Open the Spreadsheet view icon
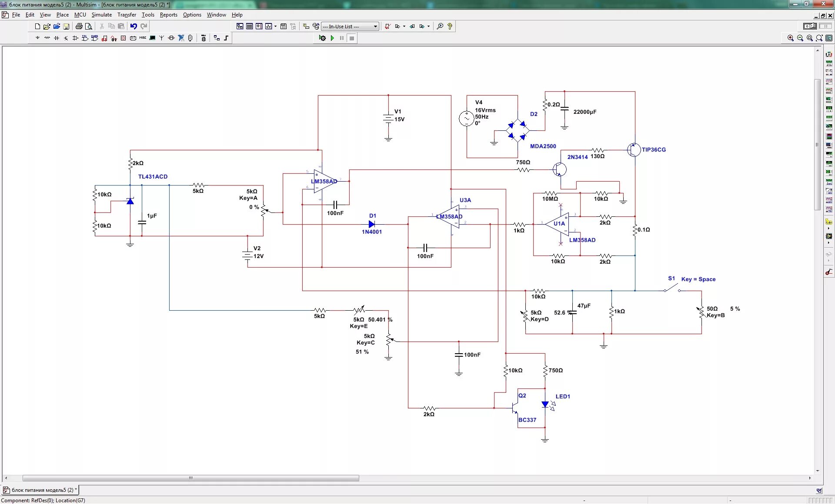Viewport: 835px width, 504px height. tap(249, 27)
